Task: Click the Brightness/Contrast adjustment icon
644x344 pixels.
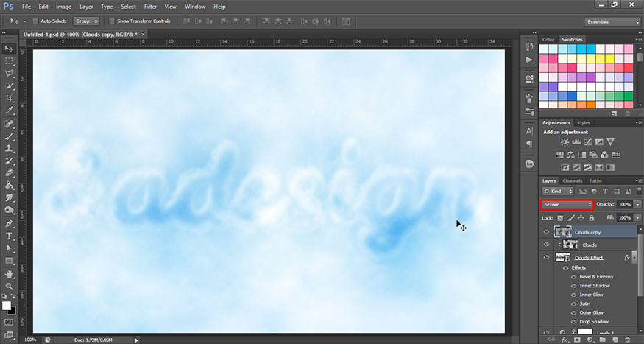Action: [565, 141]
